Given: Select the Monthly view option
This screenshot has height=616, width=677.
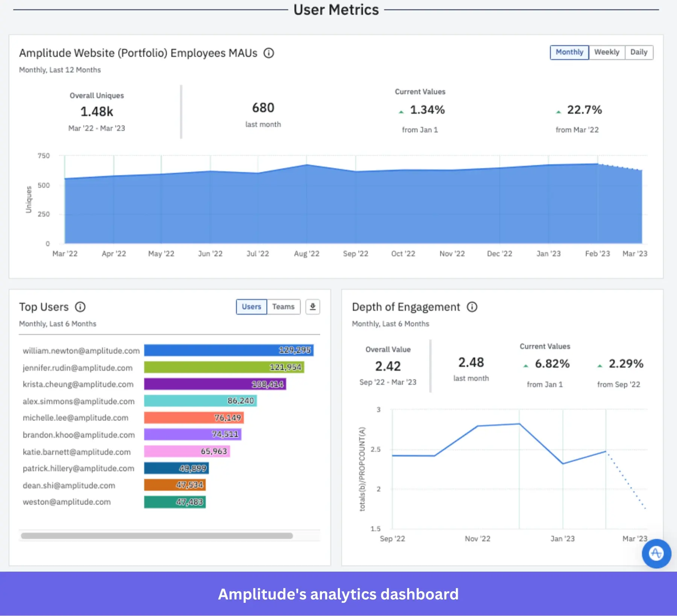Looking at the screenshot, I should 569,52.
